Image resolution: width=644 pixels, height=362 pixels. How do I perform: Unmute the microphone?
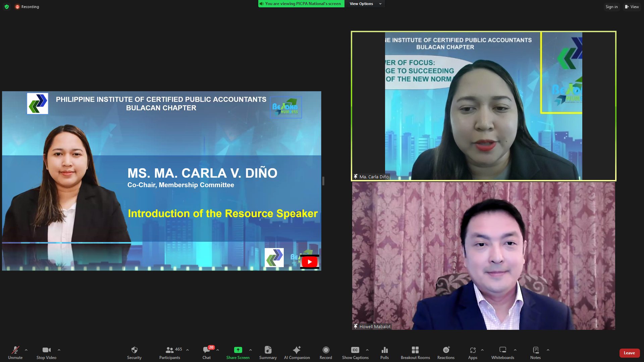click(15, 353)
